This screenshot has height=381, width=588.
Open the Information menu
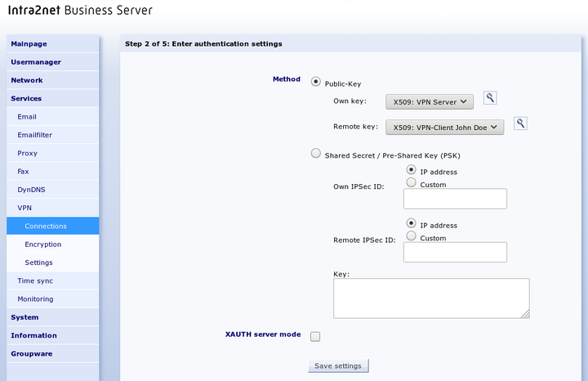pyautogui.click(x=53, y=335)
